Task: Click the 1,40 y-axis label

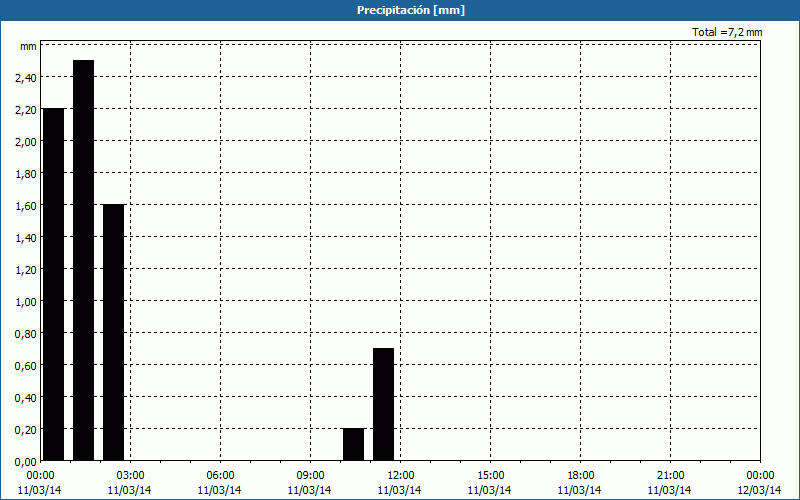Action: click(26, 238)
